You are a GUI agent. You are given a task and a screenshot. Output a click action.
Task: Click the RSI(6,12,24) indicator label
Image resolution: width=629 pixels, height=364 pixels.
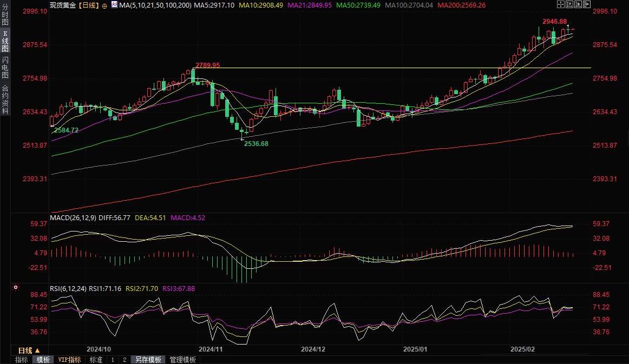coord(68,289)
